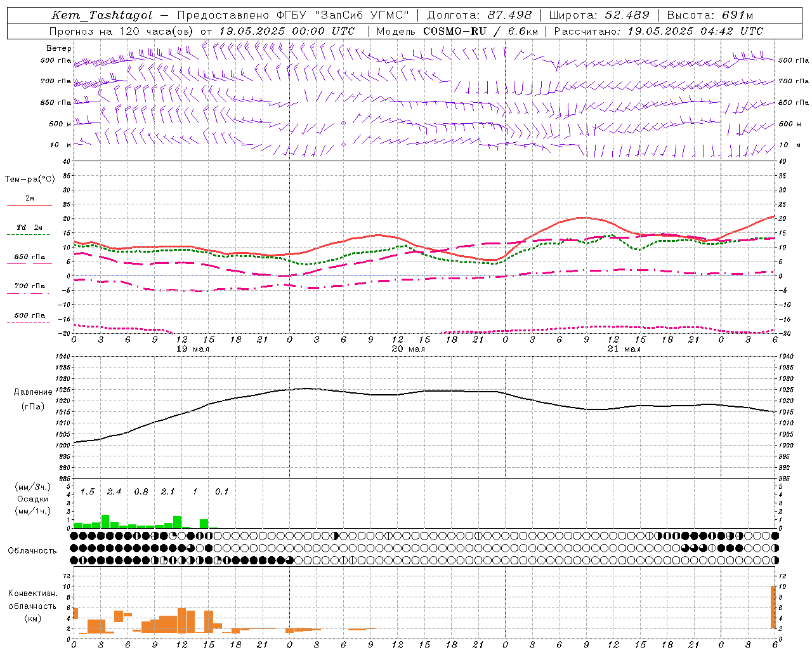Click the 3-hour precipitation value 2.4
This screenshot has height=650, width=812.
[x=114, y=492]
